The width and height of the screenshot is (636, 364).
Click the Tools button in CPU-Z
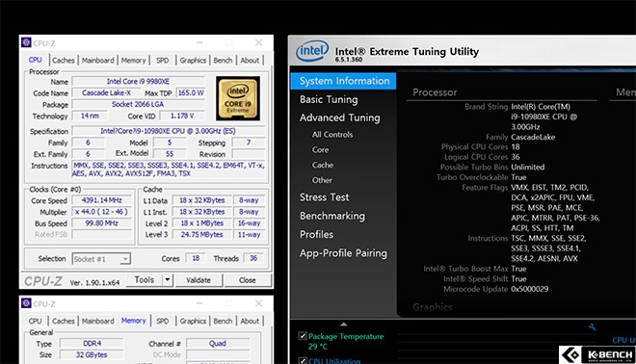(x=145, y=279)
